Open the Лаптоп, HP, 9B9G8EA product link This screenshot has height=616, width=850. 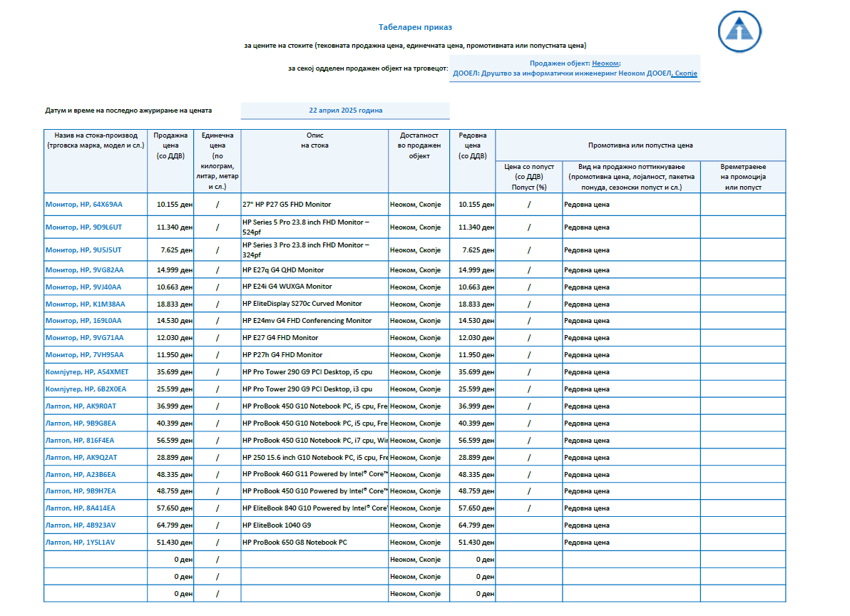[81, 423]
